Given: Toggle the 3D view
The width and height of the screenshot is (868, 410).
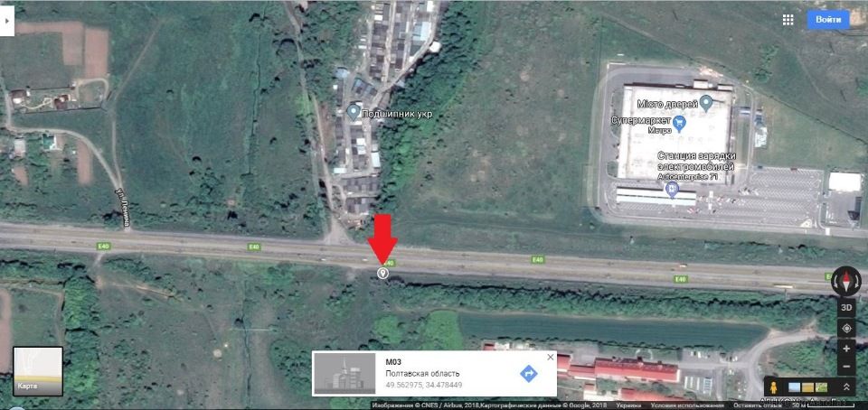Looking at the screenshot, I should coord(846,307).
